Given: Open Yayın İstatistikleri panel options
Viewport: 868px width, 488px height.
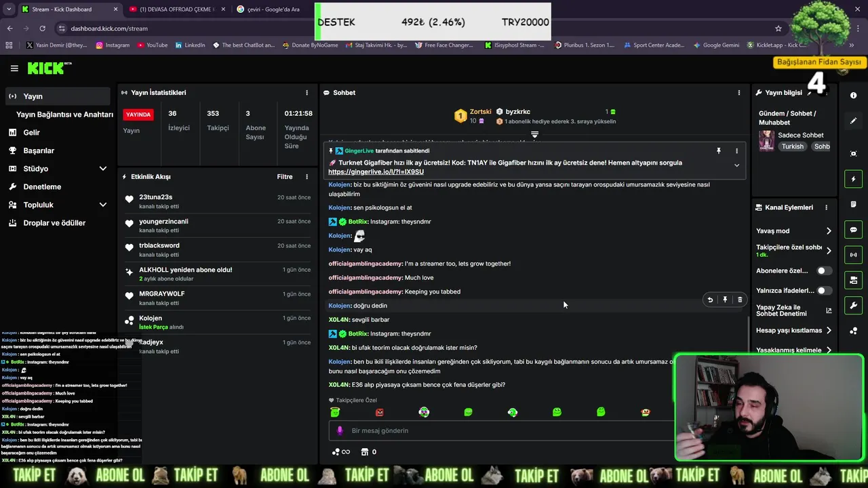Looking at the screenshot, I should [x=307, y=93].
